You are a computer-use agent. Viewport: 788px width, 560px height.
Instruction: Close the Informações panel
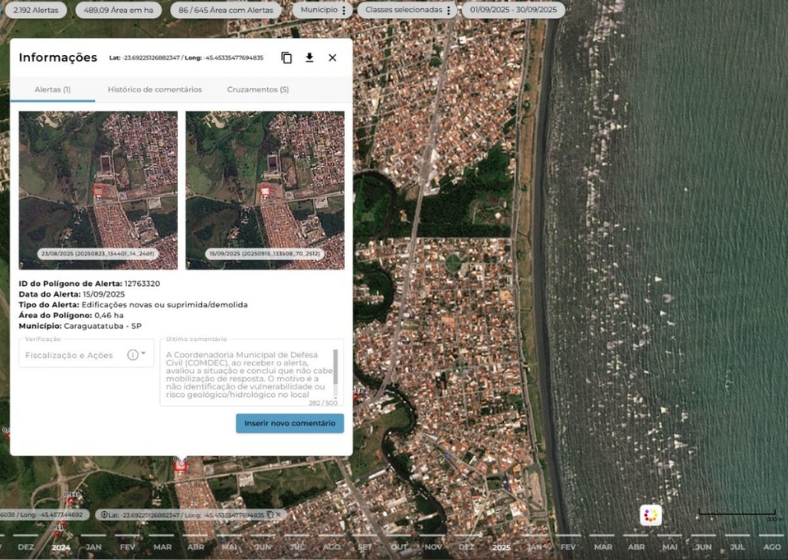pyautogui.click(x=332, y=58)
